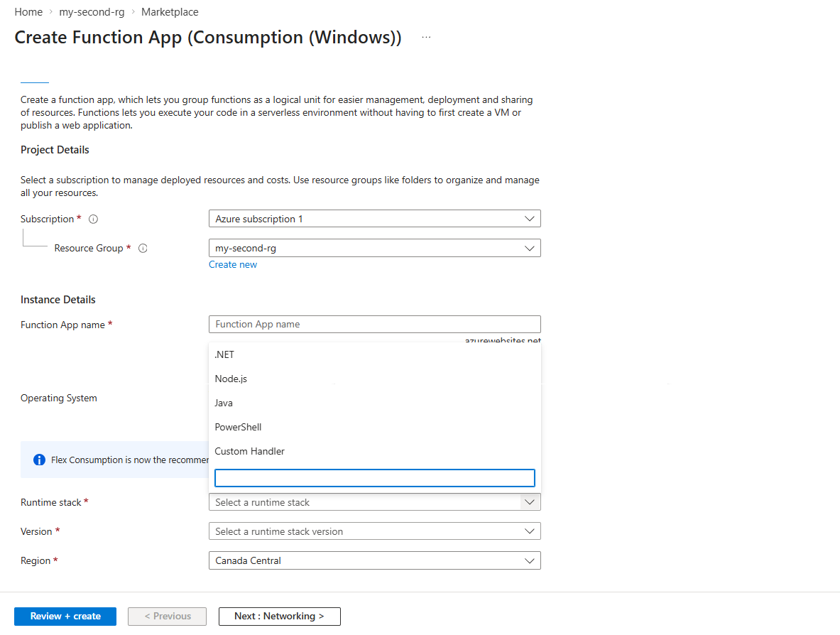The height and width of the screenshot is (635, 840).
Task: Select Node.js runtime stack option
Action: [374, 379]
